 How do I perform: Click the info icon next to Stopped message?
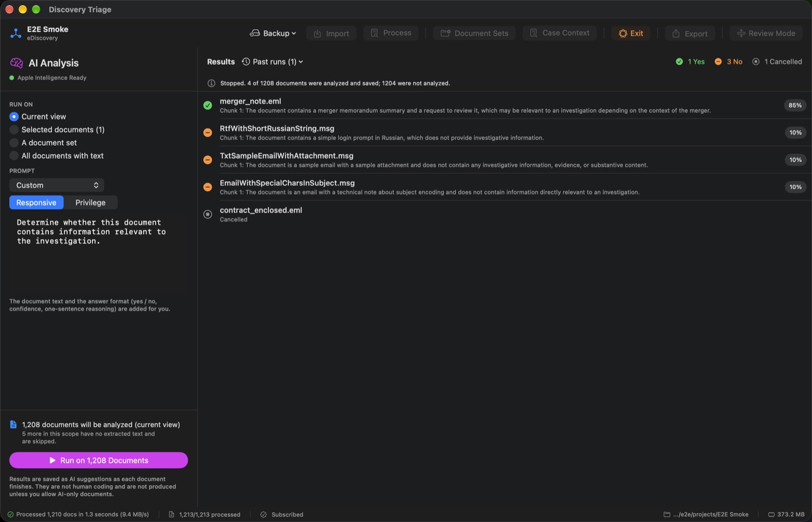(x=211, y=83)
